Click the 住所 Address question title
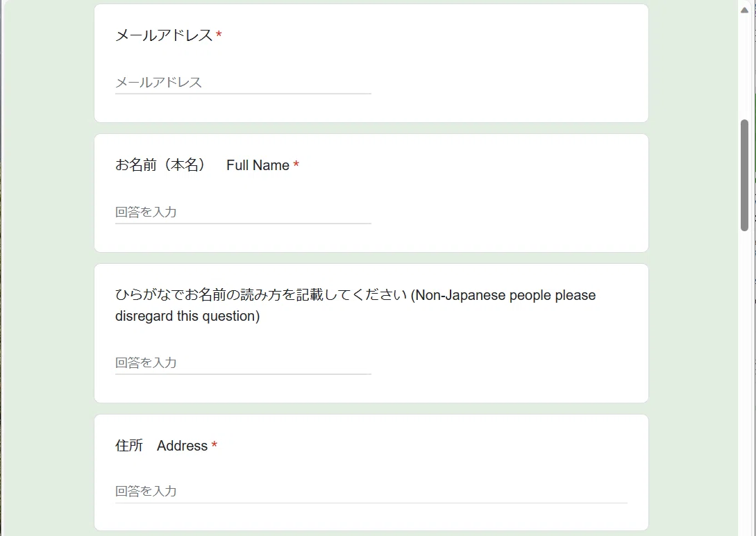Image resolution: width=756 pixels, height=536 pixels. 162,446
